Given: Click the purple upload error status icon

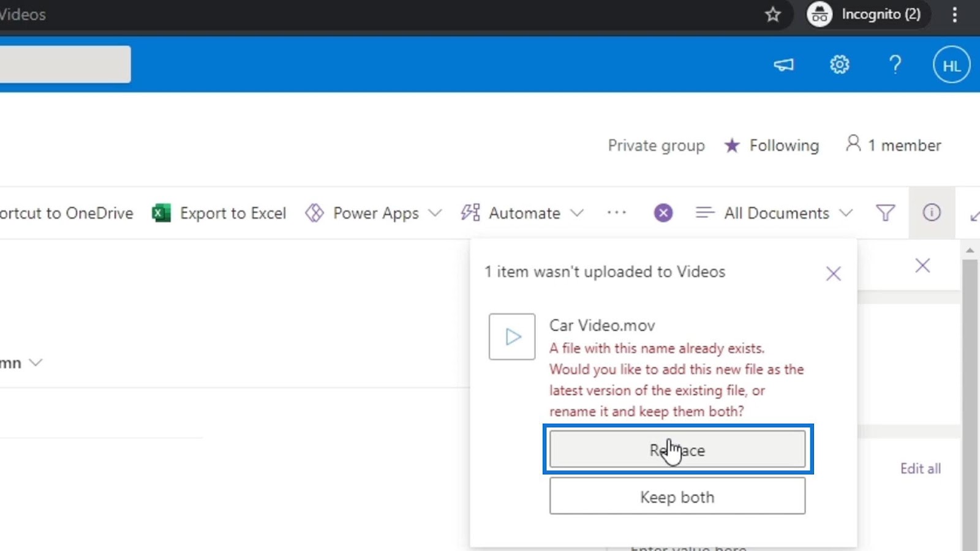Looking at the screenshot, I should tap(663, 213).
